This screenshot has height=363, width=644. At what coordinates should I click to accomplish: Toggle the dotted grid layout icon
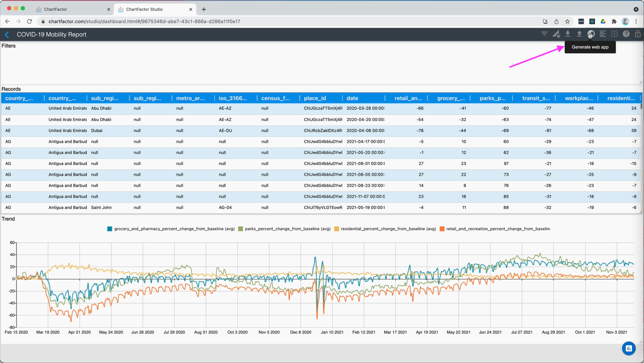click(x=614, y=34)
